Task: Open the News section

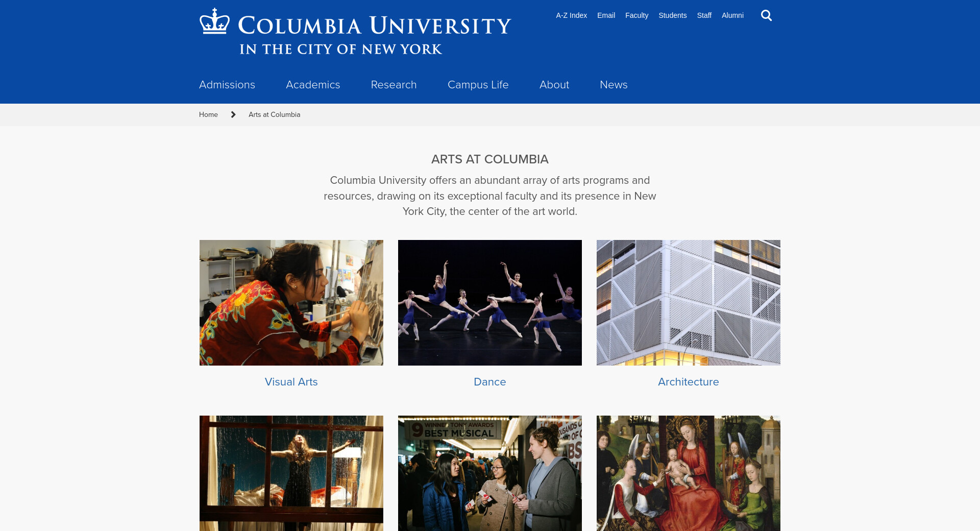Action: [x=614, y=85]
